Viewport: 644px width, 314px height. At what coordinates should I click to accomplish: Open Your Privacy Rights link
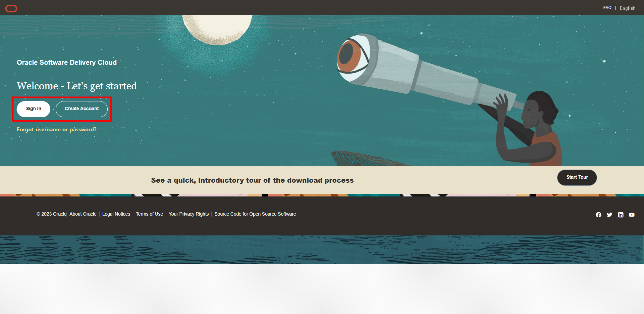point(189,214)
